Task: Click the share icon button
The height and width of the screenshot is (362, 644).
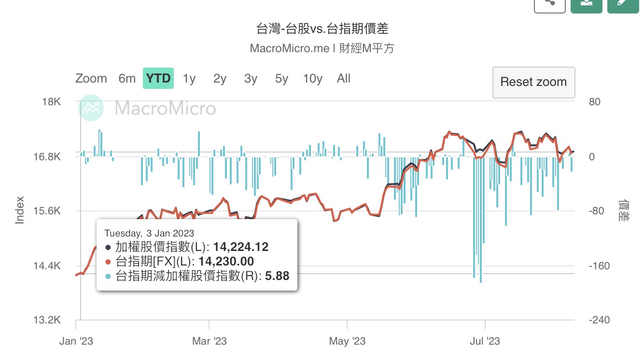Action: point(549,4)
